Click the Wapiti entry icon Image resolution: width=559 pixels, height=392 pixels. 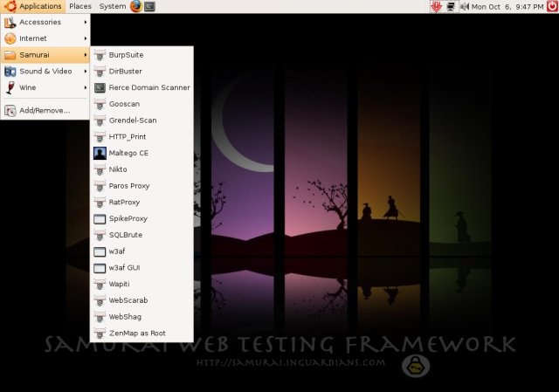(x=100, y=285)
